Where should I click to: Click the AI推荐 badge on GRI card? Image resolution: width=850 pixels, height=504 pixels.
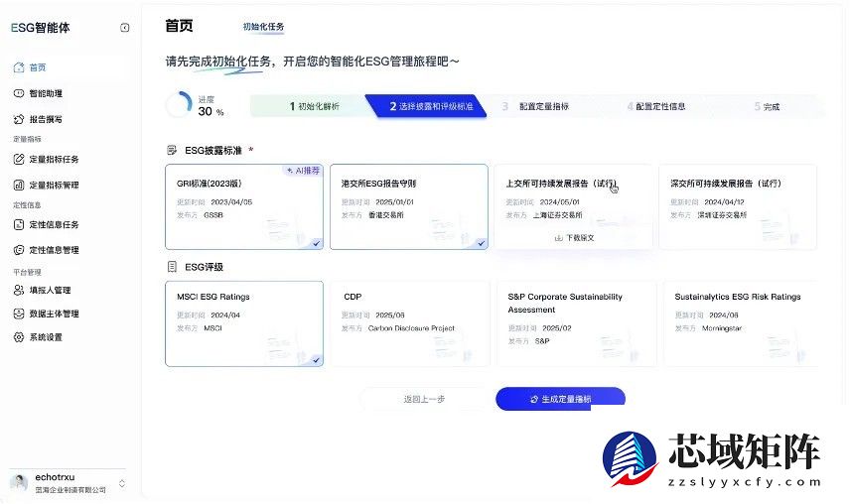coord(304,171)
